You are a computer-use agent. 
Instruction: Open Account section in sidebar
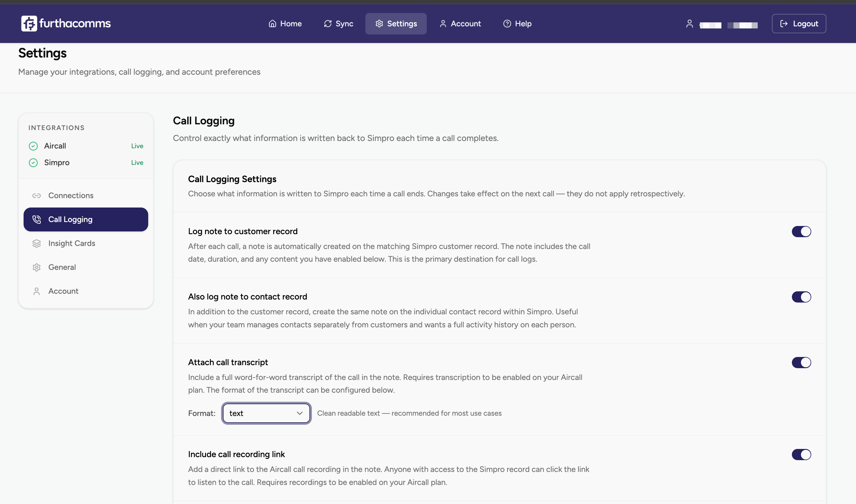coord(86,291)
